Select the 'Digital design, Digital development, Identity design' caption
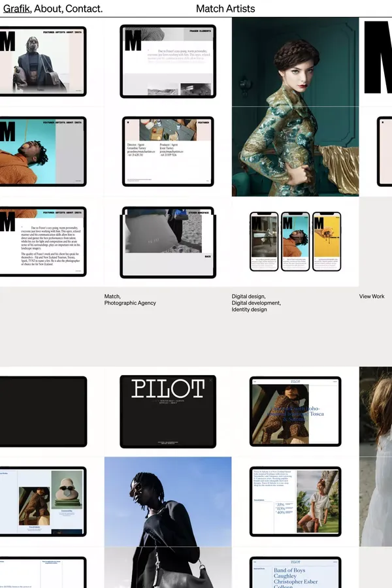Viewport: 392px width, 588px height. click(256, 302)
